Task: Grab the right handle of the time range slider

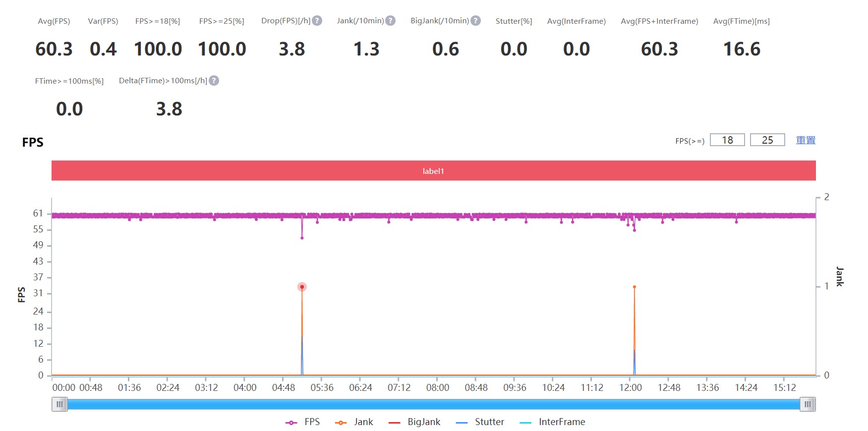Action: pos(808,404)
